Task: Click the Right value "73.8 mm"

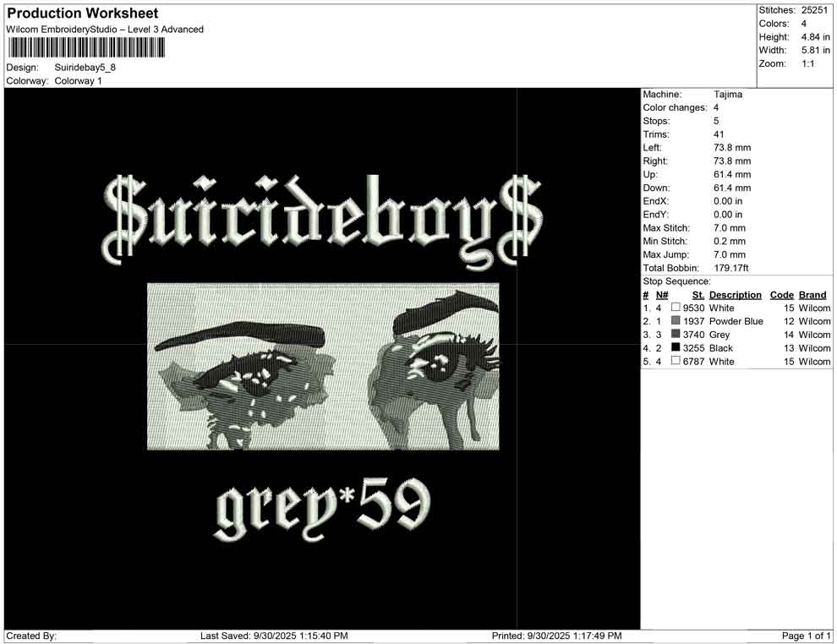Action: 732,161
